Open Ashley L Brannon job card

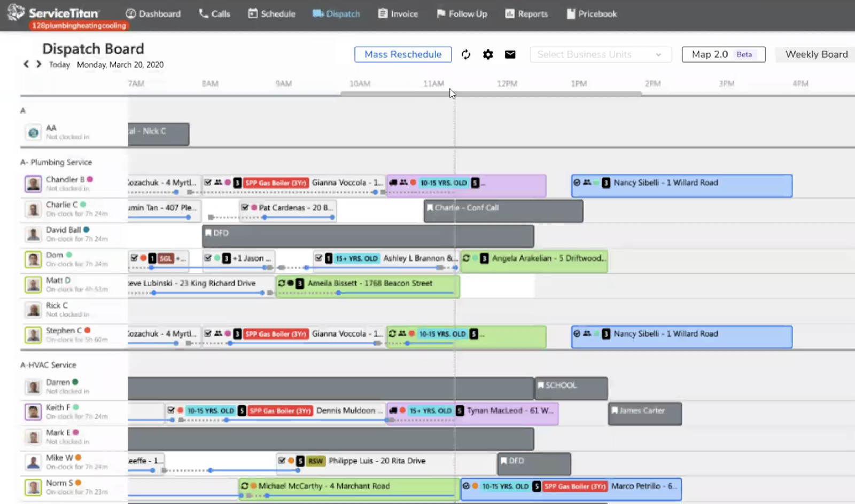pos(386,261)
